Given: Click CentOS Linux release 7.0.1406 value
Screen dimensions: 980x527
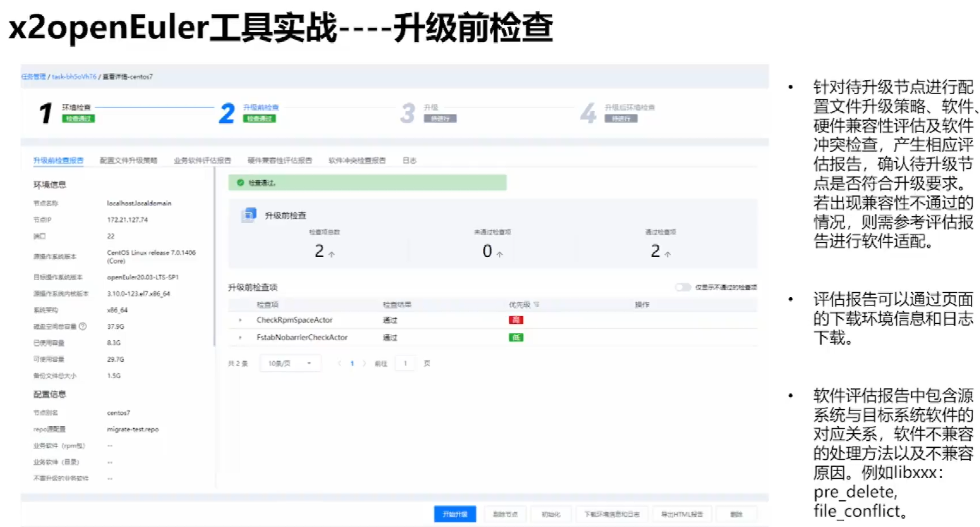Looking at the screenshot, I should (151, 257).
